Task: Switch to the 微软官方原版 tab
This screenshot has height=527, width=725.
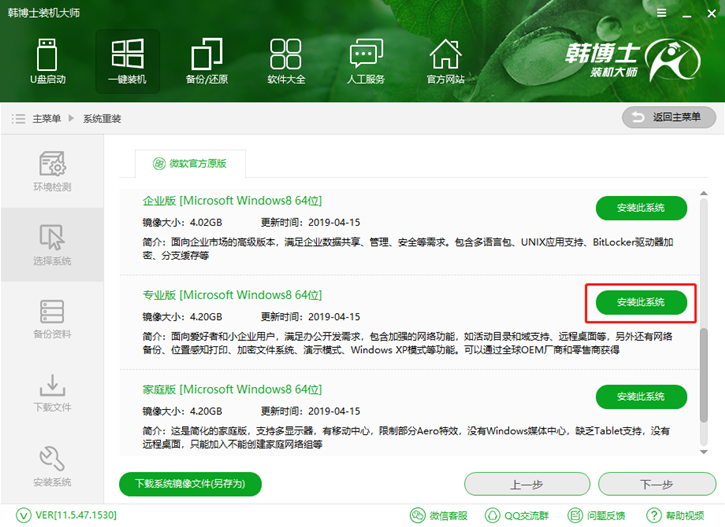Action: pyautogui.click(x=189, y=164)
